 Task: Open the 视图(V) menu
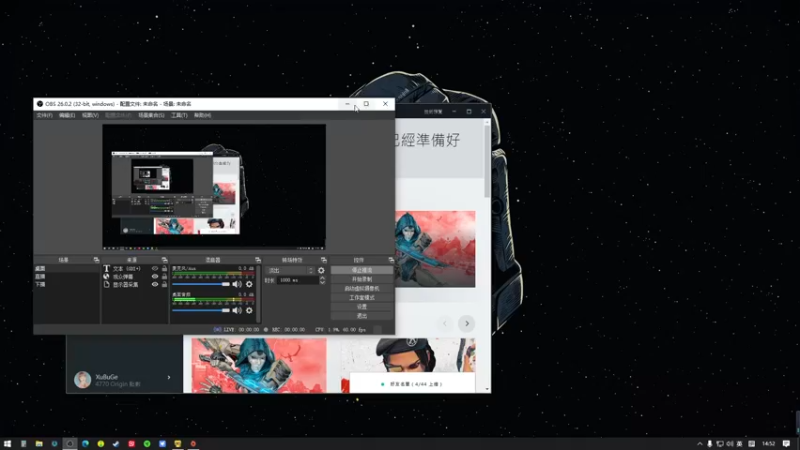pyautogui.click(x=90, y=115)
